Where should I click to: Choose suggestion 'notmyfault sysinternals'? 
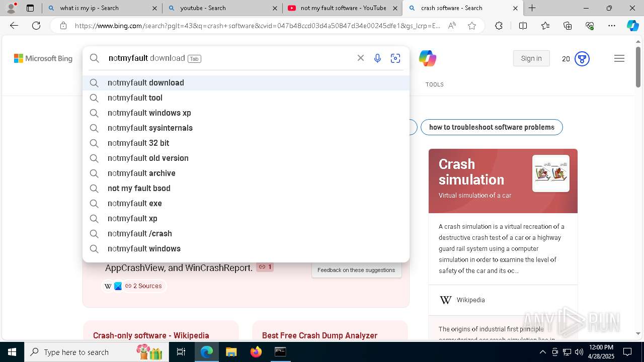tap(246, 128)
